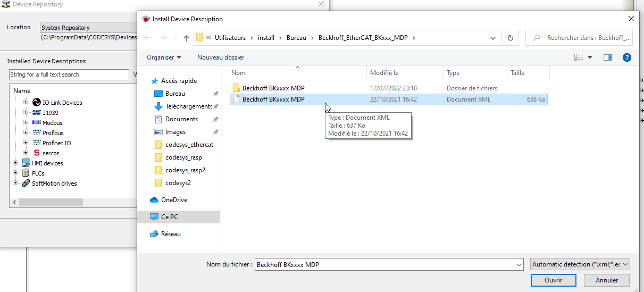Expand the Profibus tree node
Viewport: 644px width, 292px height.
26,132
